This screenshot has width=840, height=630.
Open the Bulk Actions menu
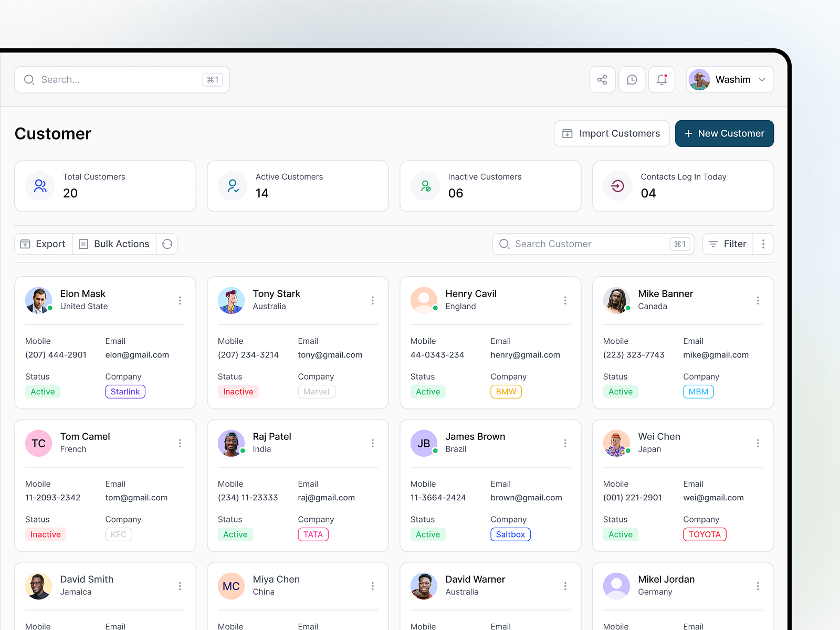pos(114,244)
